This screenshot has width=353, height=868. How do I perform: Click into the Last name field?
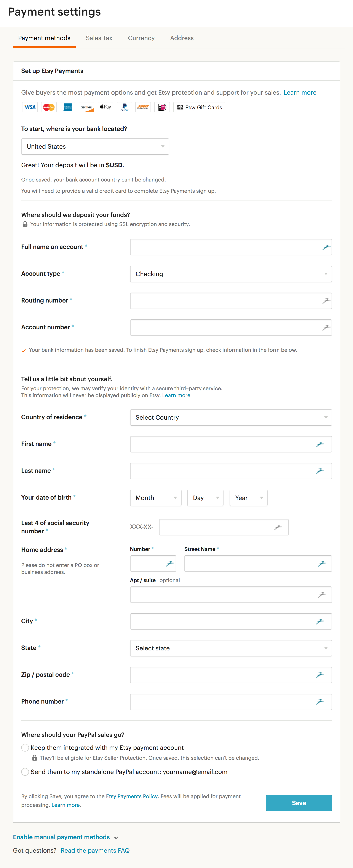pyautogui.click(x=231, y=471)
